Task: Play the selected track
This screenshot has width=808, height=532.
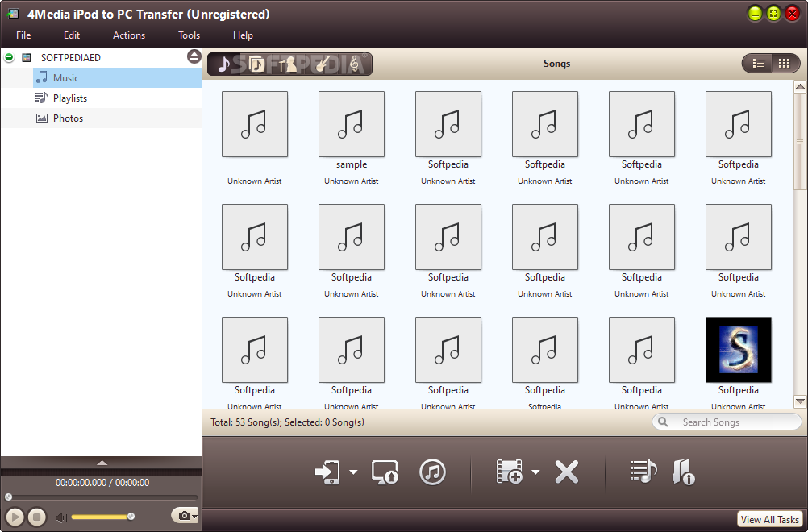Action: [15, 517]
